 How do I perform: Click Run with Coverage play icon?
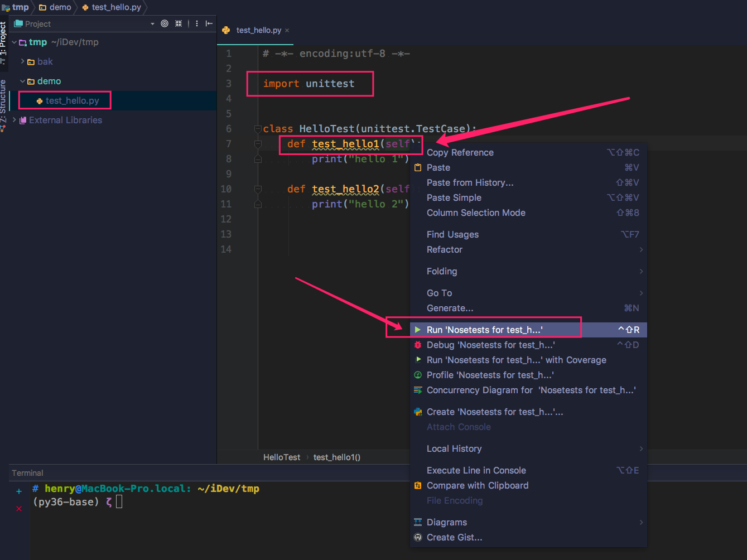tap(418, 360)
